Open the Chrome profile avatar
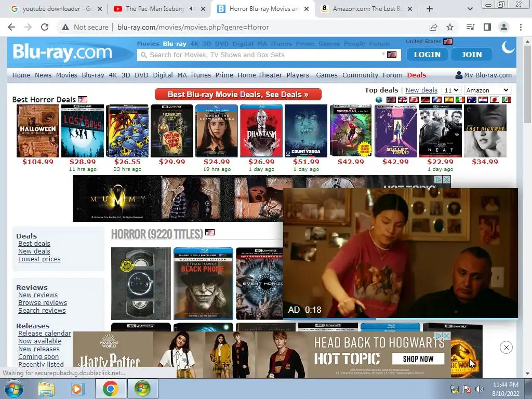 [x=504, y=27]
